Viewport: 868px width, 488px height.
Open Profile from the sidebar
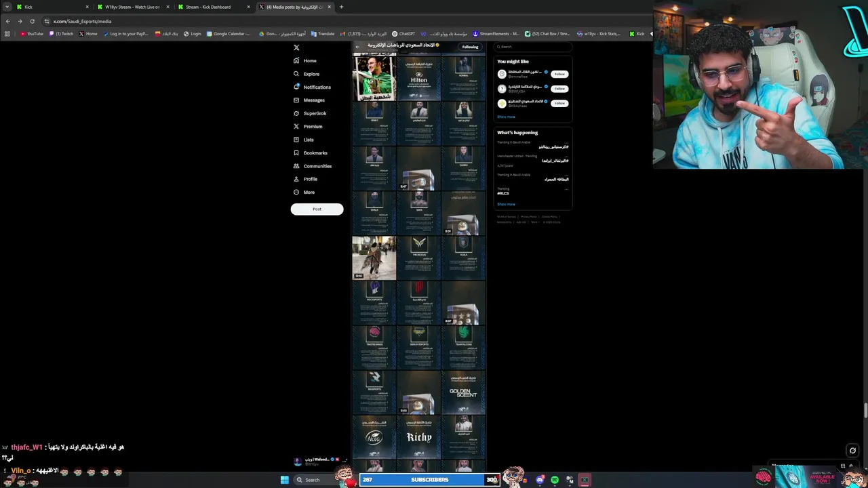pos(305,179)
